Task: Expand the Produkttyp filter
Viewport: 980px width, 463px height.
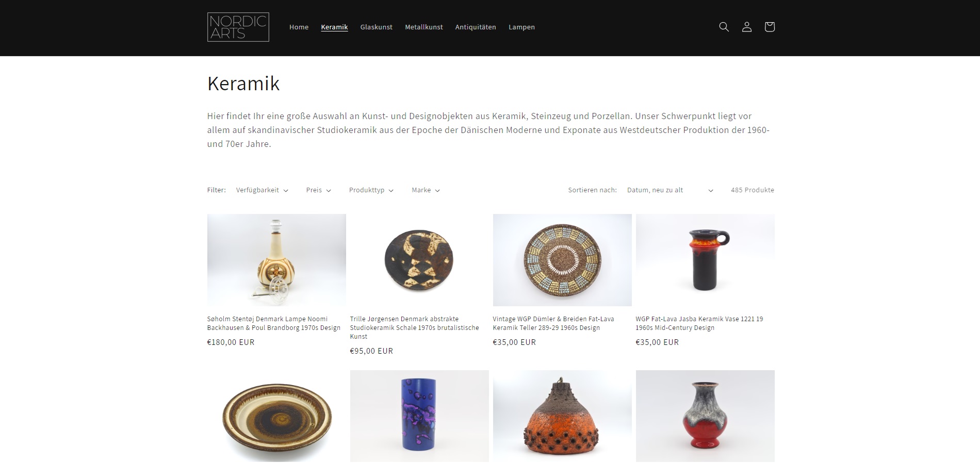Action: [371, 190]
